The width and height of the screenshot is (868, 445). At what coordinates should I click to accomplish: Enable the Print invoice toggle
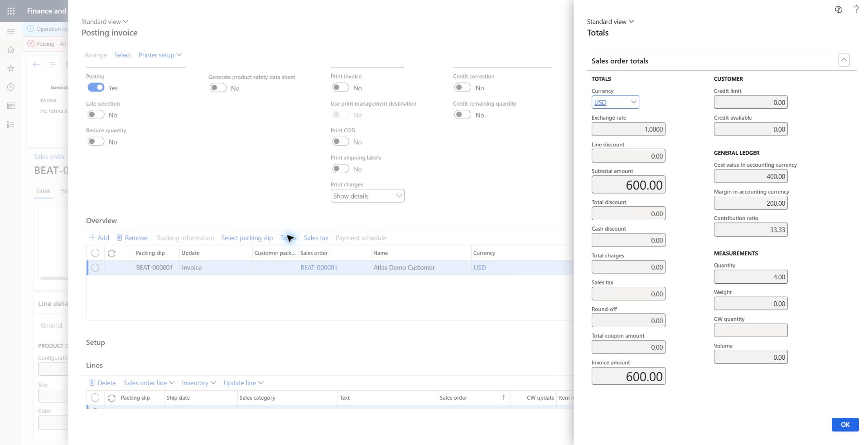tap(340, 87)
